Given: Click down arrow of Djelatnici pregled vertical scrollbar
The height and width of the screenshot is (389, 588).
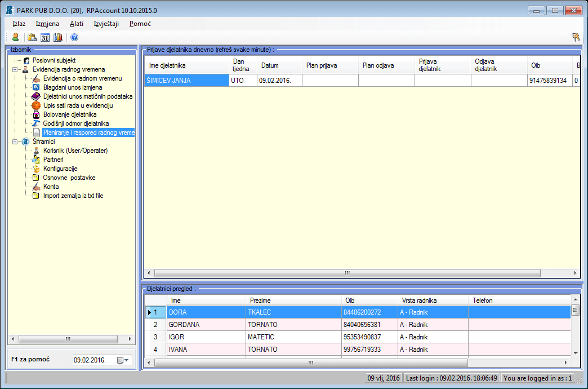Looking at the screenshot, I should point(575,353).
